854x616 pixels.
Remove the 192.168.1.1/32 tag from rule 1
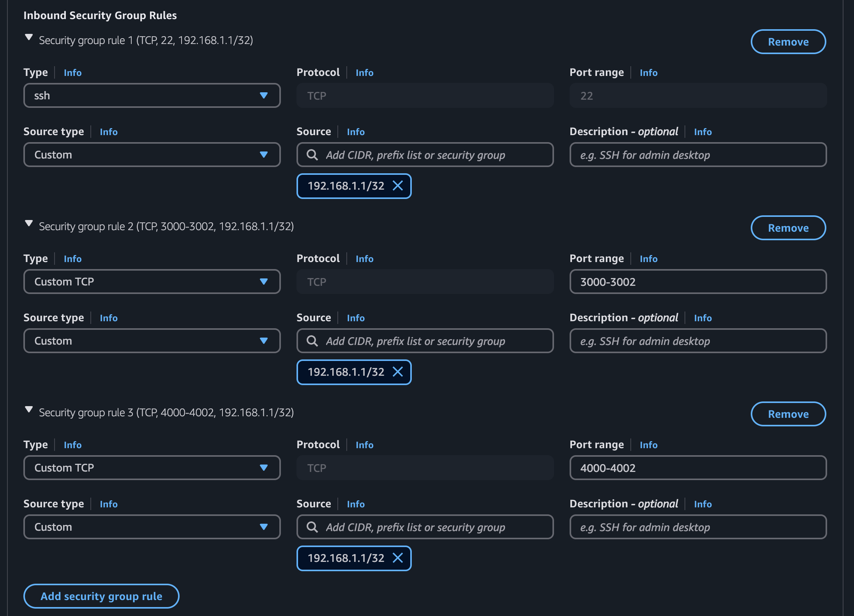point(398,186)
